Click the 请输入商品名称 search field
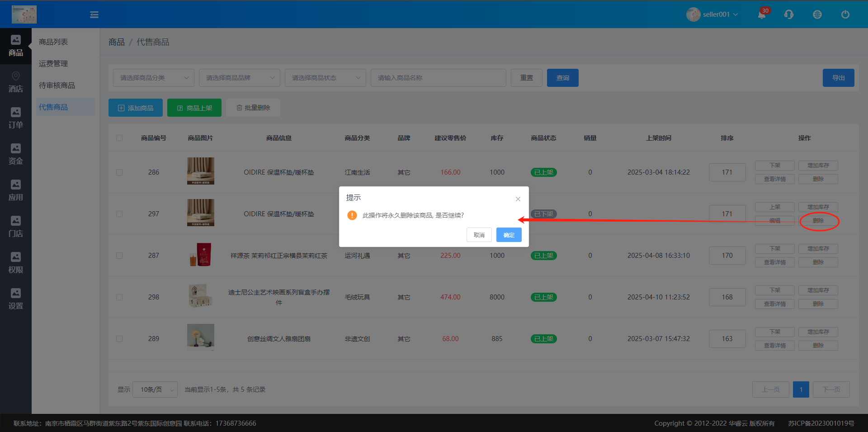This screenshot has height=432, width=868. click(x=438, y=78)
